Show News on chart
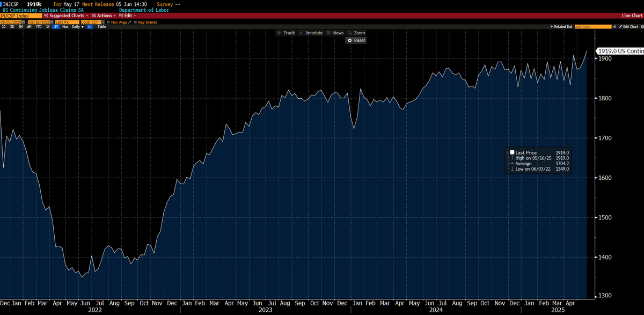 click(335, 33)
